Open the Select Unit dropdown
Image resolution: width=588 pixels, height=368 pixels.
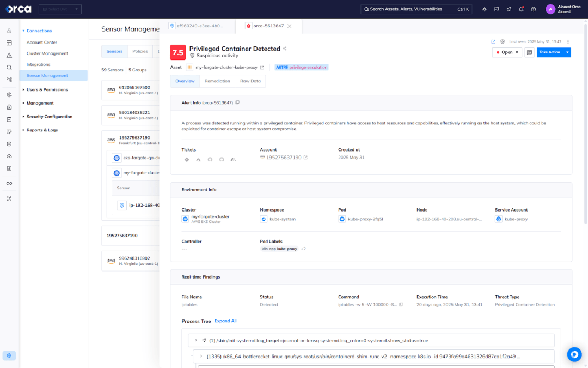coord(60,9)
